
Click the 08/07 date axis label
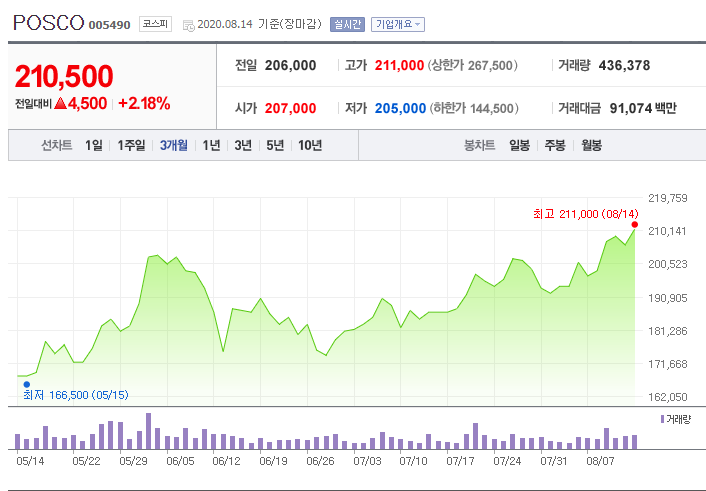pos(600,461)
